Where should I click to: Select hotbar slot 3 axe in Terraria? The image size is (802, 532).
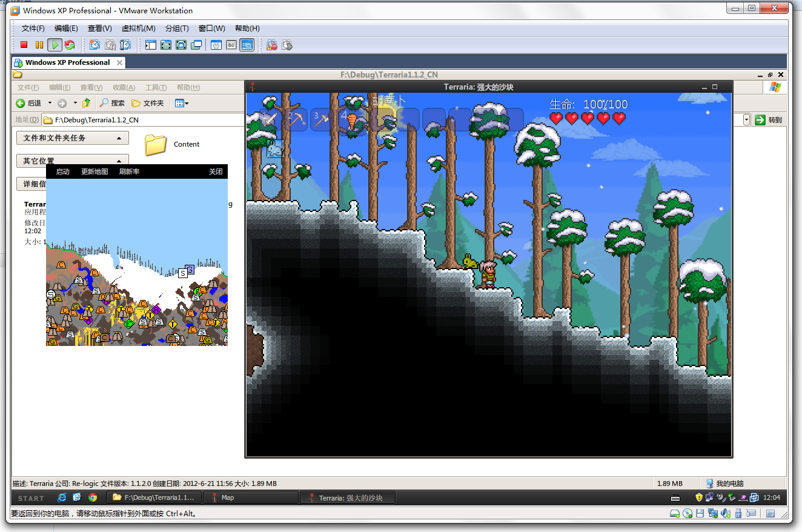[322, 119]
